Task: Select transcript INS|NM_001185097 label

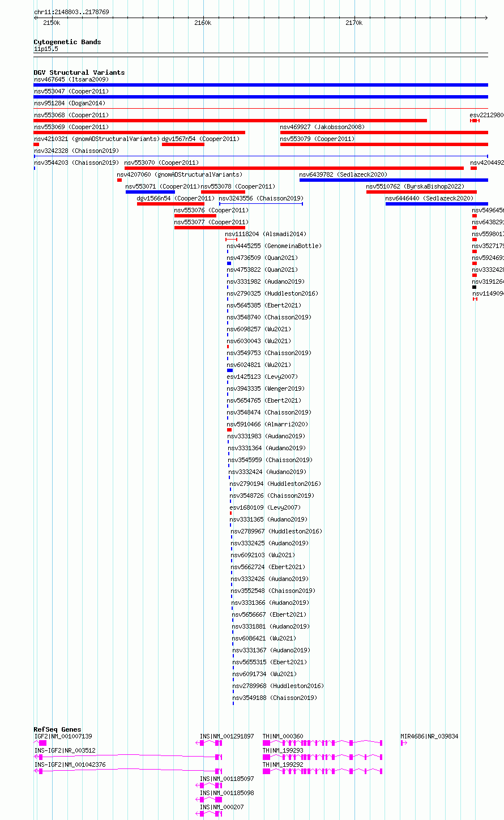Action: pyautogui.click(x=227, y=779)
